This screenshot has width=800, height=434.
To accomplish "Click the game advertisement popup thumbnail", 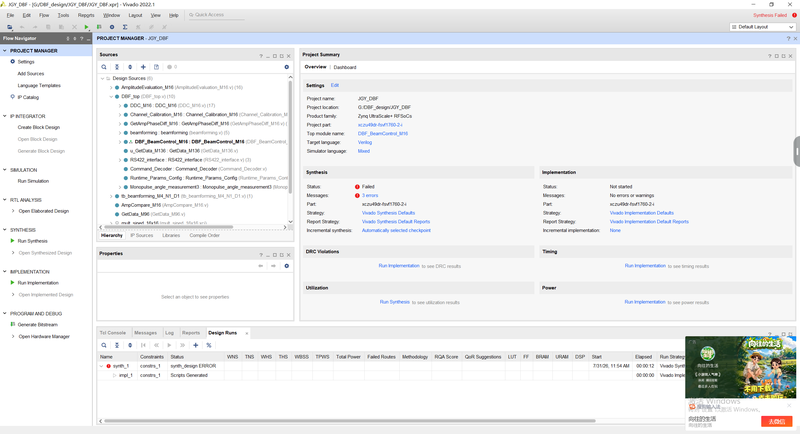I will [740, 367].
